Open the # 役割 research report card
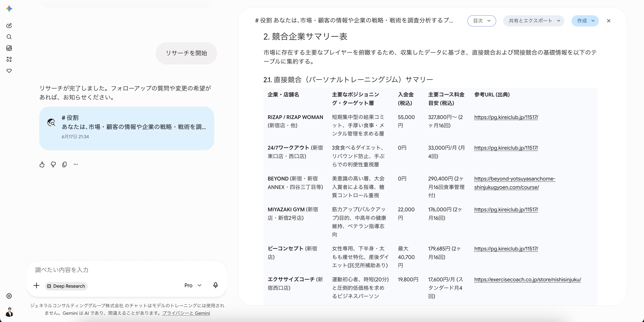 127,128
